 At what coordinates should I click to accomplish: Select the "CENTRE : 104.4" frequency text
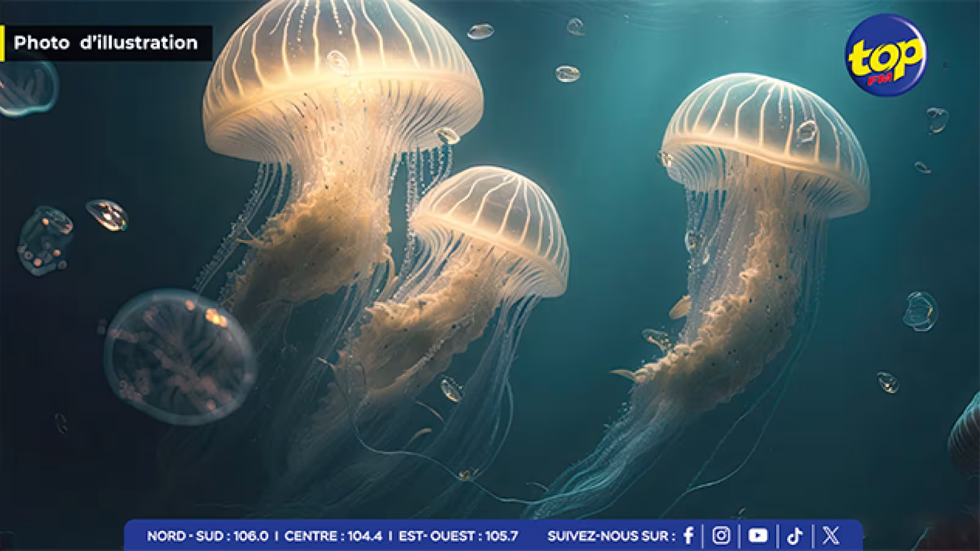pyautogui.click(x=333, y=536)
